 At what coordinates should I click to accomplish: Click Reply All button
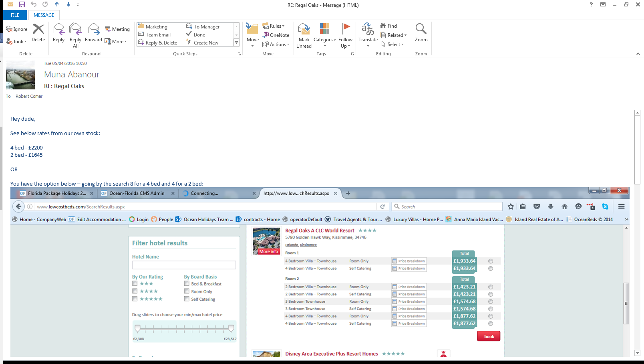tap(76, 36)
